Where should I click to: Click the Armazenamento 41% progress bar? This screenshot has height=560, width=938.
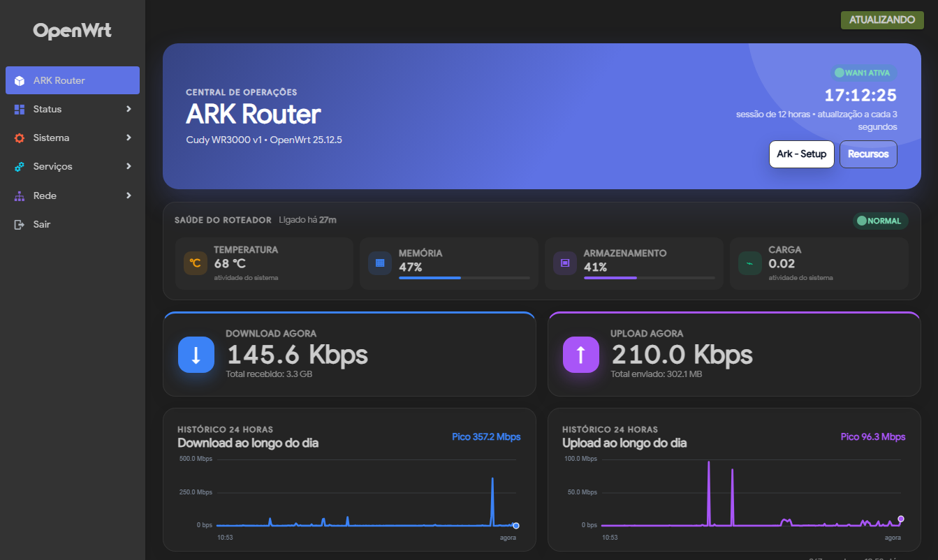click(650, 278)
